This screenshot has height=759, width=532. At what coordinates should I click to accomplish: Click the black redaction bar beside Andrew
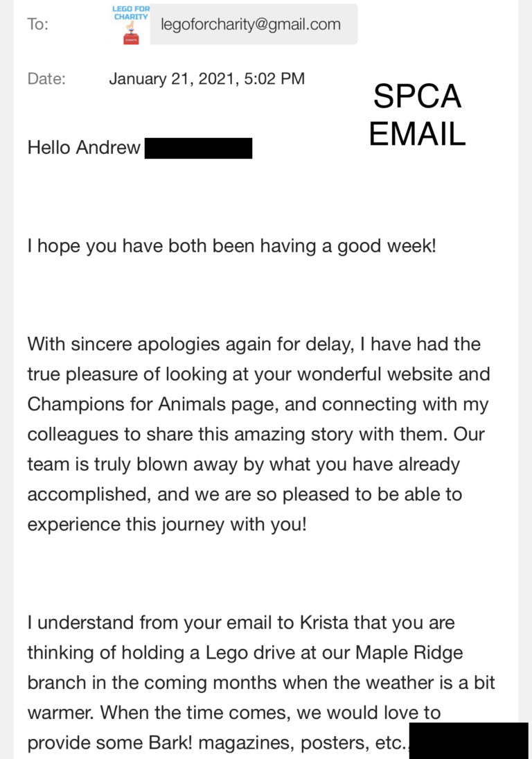[198, 148]
